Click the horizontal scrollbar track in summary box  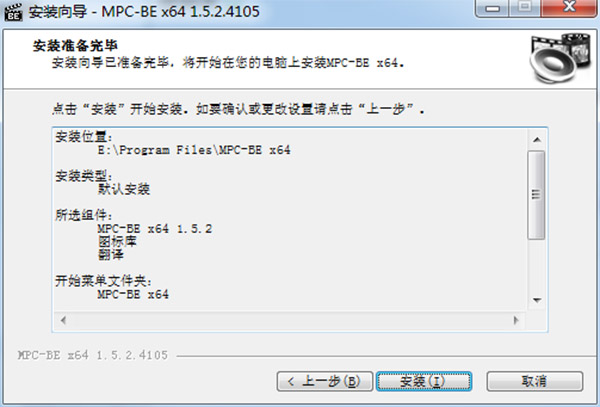290,320
